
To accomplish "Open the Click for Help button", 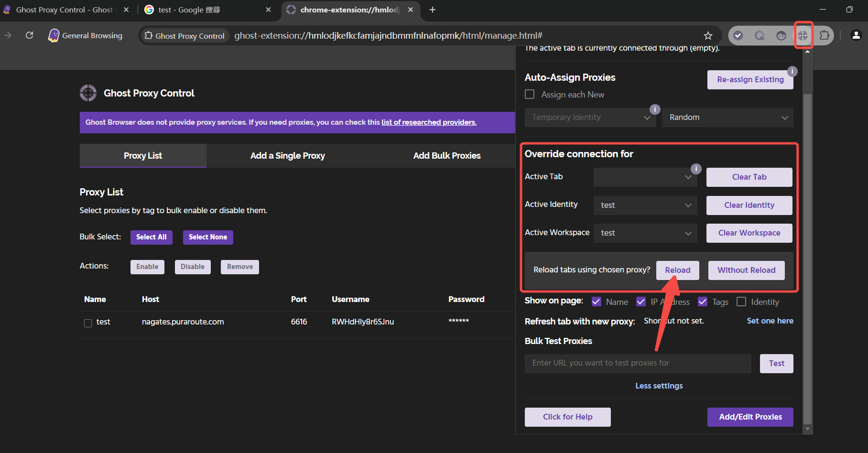I will click(568, 417).
